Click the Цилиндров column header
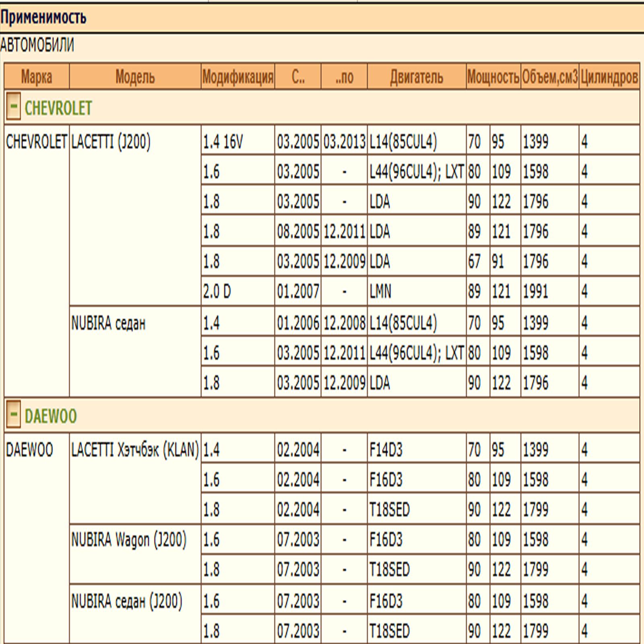 pos(609,76)
